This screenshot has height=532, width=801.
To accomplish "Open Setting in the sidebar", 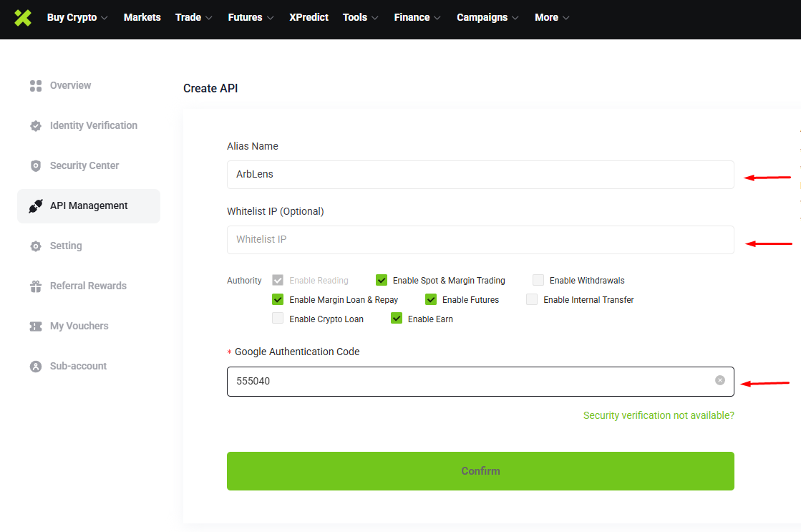I will (66, 246).
